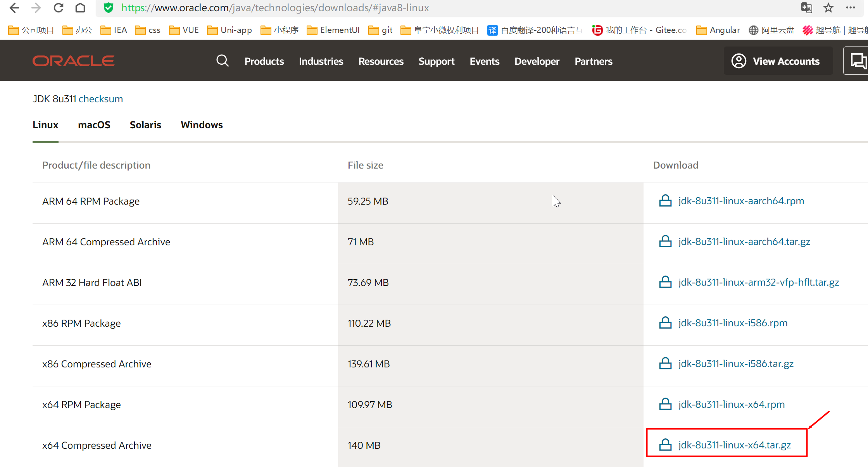Click the Oracle logo

pos(73,61)
